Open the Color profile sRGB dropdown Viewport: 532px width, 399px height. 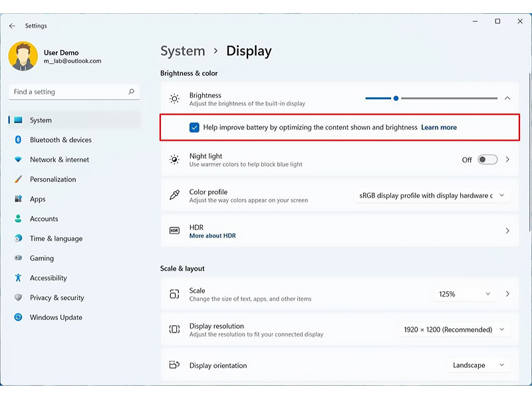click(432, 196)
